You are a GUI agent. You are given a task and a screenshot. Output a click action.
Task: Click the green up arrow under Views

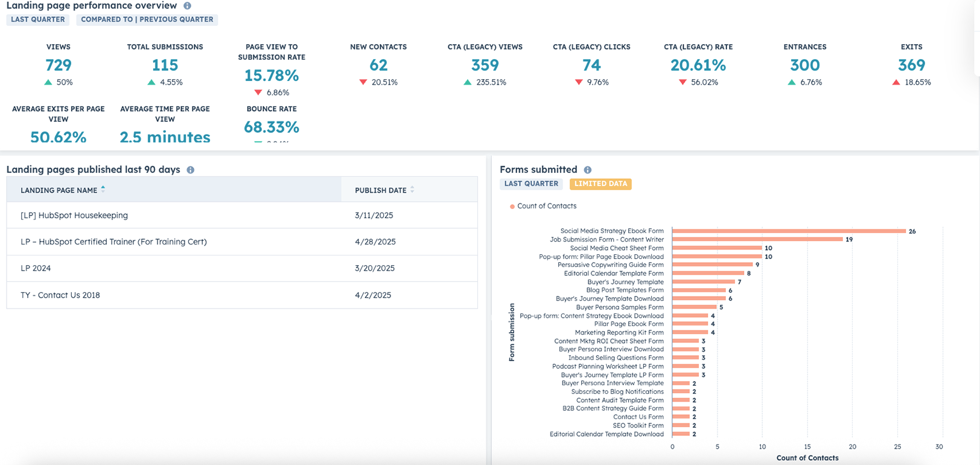[x=48, y=82]
